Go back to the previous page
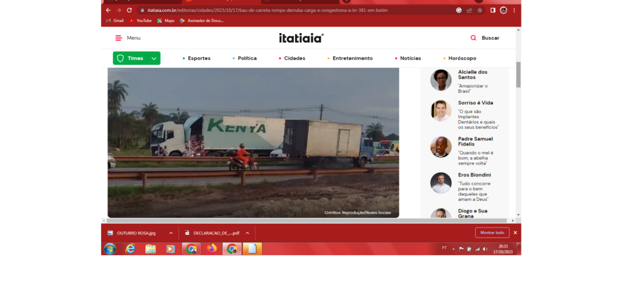This screenshot has height=306, width=644. (108, 10)
